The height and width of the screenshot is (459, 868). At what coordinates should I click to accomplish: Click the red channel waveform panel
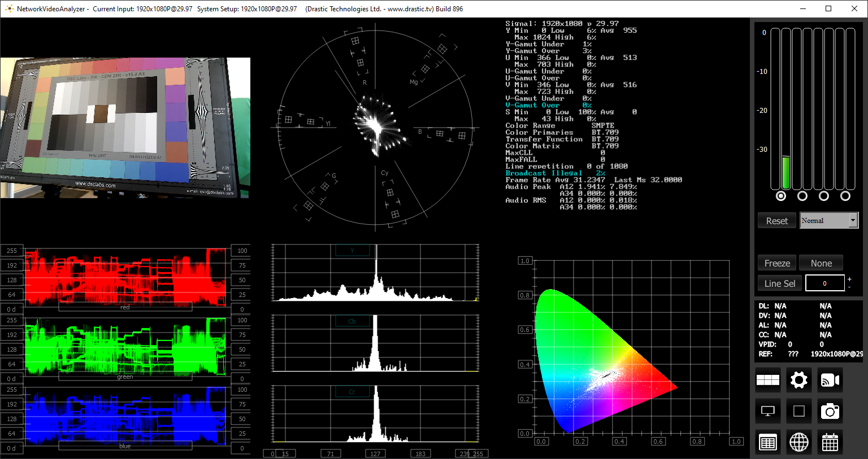pos(125,278)
